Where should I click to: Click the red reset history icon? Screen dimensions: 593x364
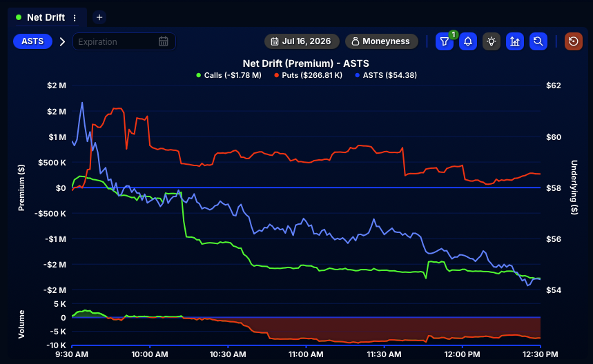[574, 41]
